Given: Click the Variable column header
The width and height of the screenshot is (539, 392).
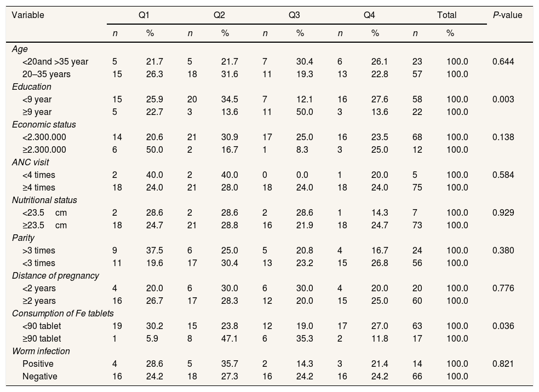Looking at the screenshot, I should (x=28, y=15).
